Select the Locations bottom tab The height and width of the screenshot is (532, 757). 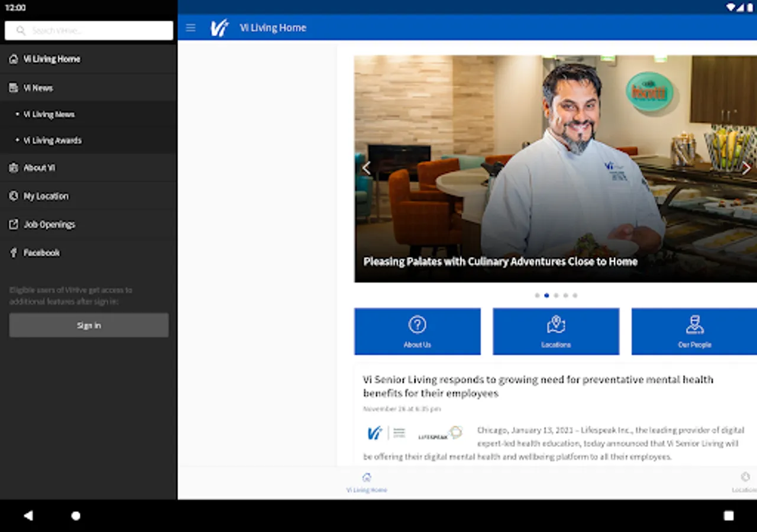coord(745,483)
